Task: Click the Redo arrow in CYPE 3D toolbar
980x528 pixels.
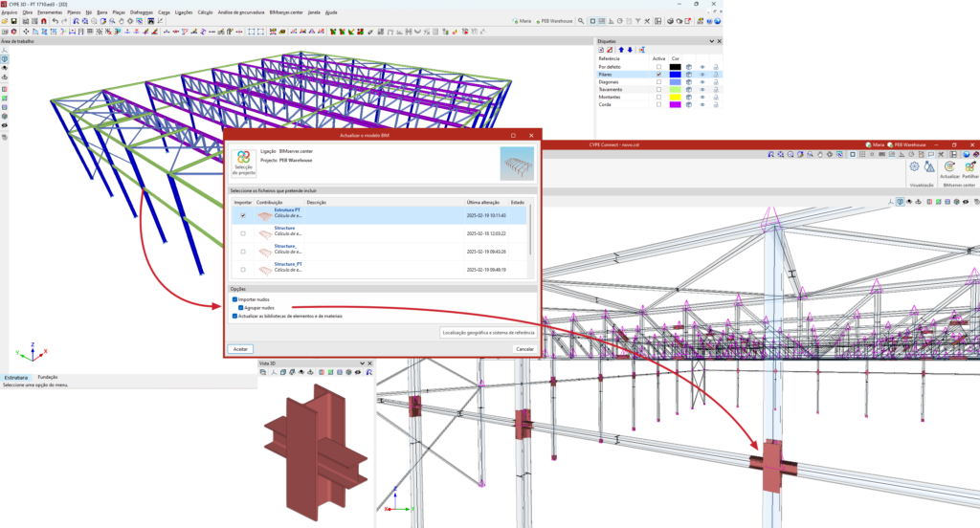Action: tap(64, 21)
